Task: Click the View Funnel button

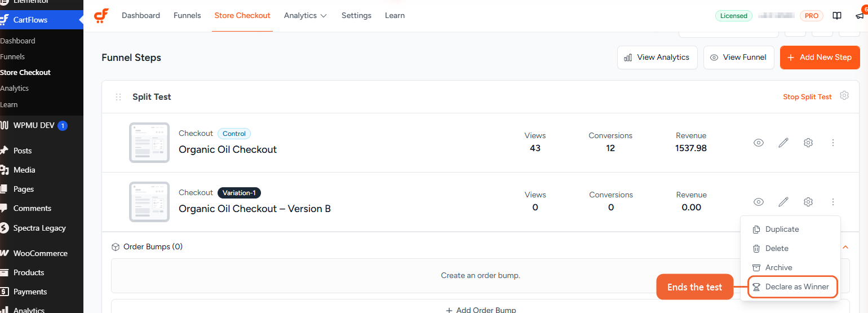Action: point(738,58)
